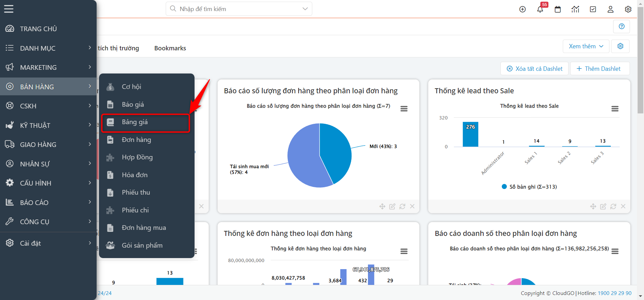Edit the order count report dashlet

click(x=392, y=206)
